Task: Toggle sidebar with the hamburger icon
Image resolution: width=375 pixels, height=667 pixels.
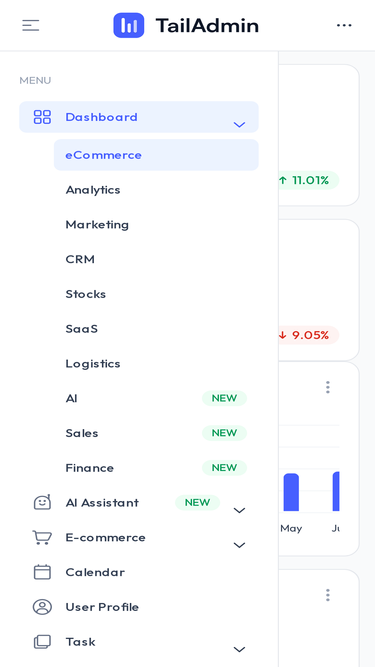Action: tap(31, 25)
